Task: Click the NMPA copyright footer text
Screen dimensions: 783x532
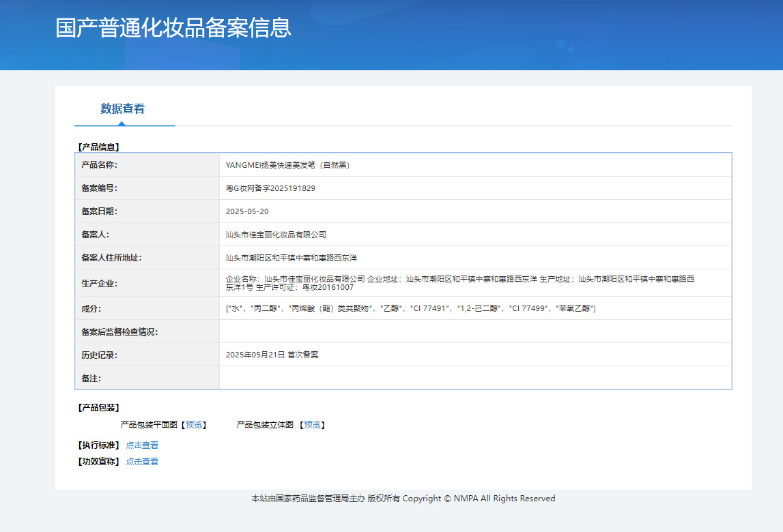Action: click(403, 499)
